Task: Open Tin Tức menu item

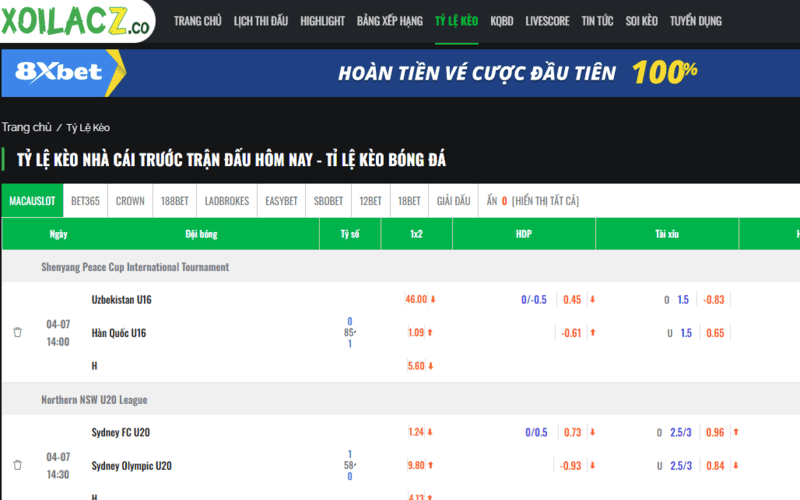Action: click(597, 21)
